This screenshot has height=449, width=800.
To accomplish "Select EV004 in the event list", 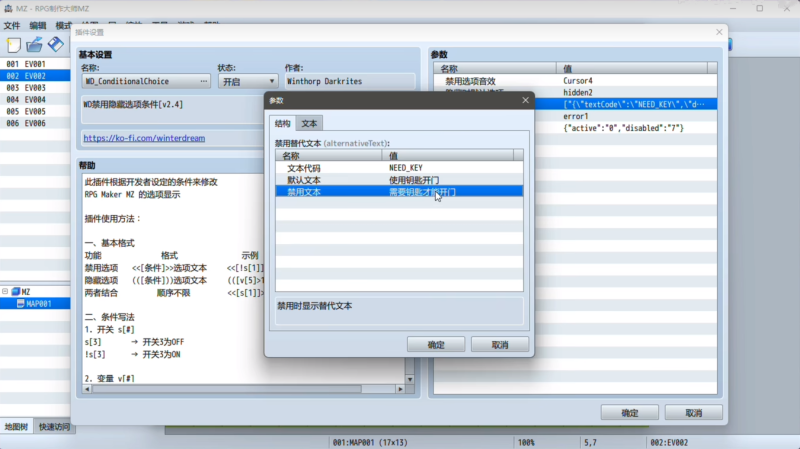I will [35, 99].
